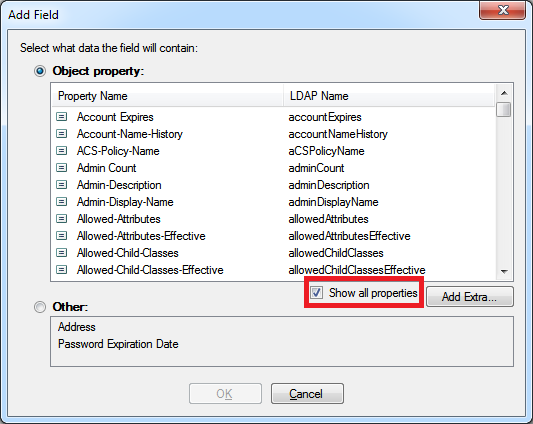Open the Add Extra dialog button
533x424 pixels.
coord(469,297)
